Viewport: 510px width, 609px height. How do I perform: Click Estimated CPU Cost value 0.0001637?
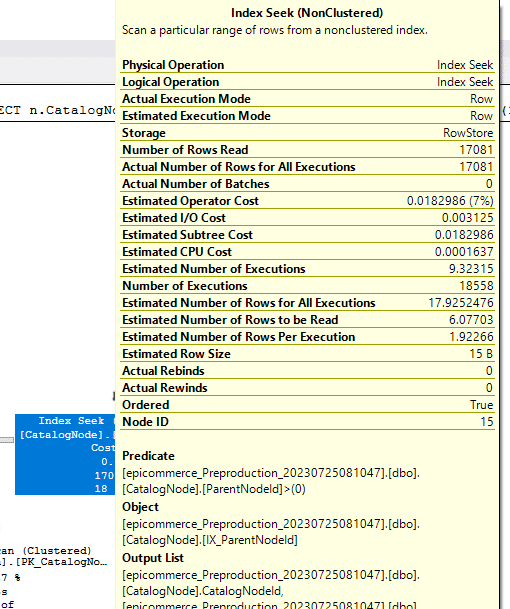tap(464, 252)
